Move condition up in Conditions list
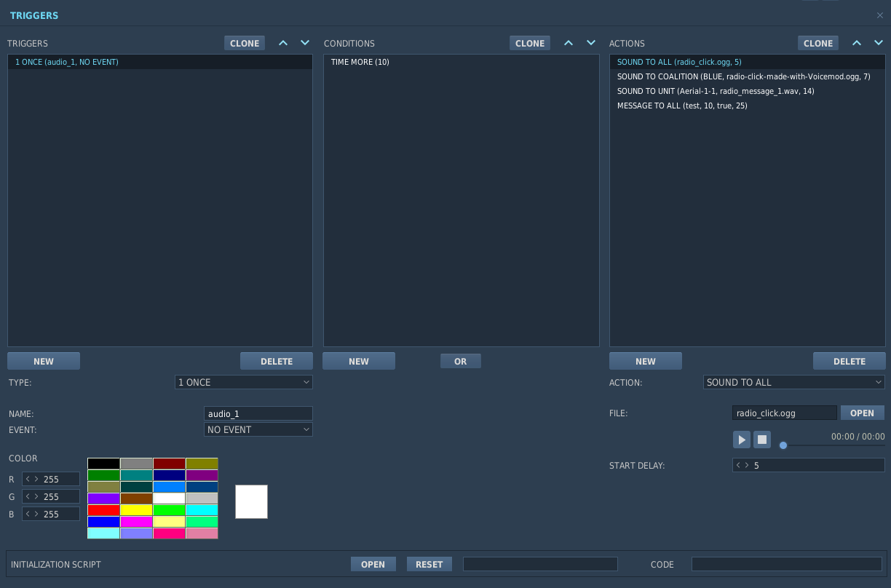The height and width of the screenshot is (588, 891). [569, 43]
